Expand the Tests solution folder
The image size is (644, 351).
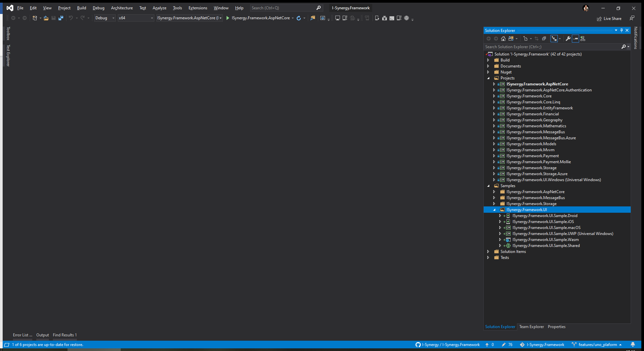(488, 258)
